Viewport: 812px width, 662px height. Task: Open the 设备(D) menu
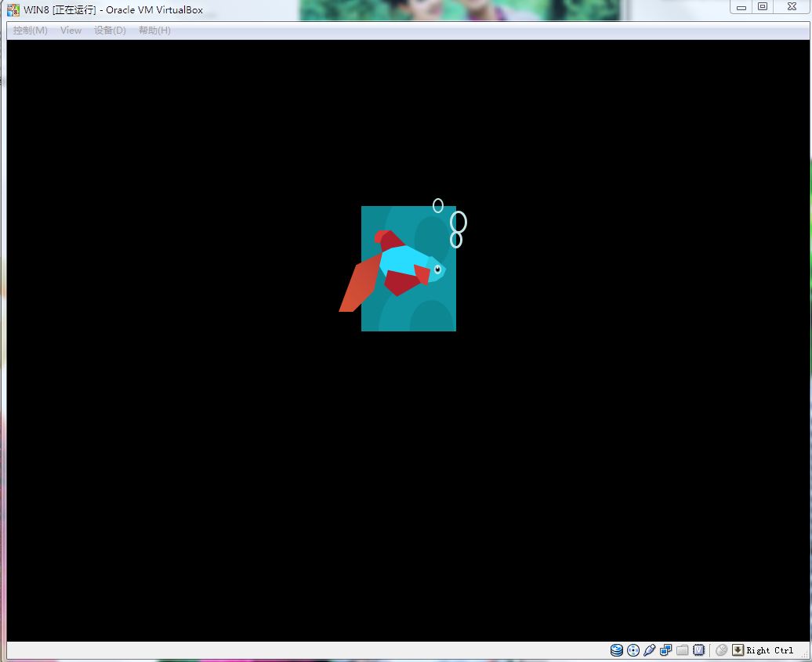[x=110, y=31]
